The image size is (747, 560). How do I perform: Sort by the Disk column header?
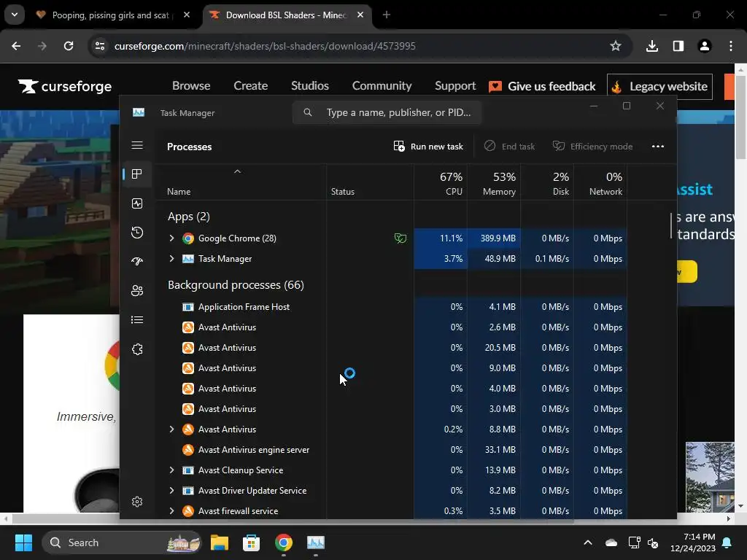[x=547, y=183]
